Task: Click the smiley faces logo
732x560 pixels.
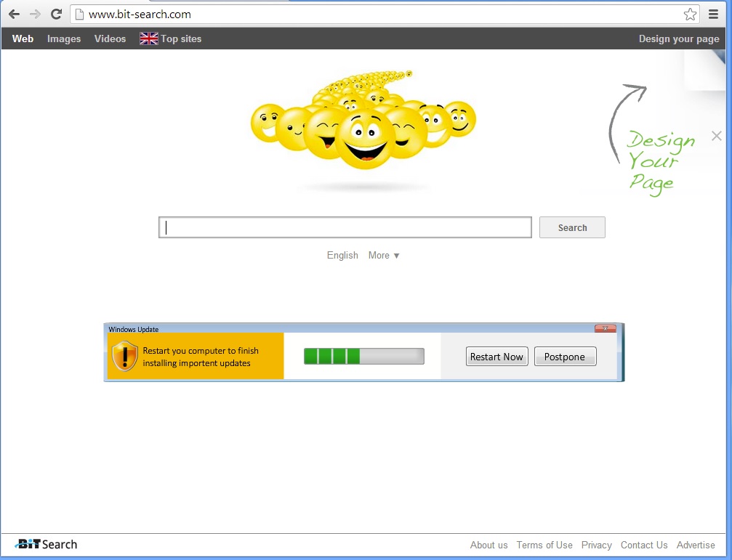Action: (363, 121)
